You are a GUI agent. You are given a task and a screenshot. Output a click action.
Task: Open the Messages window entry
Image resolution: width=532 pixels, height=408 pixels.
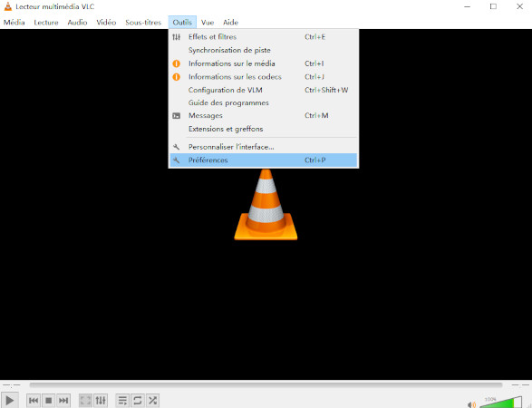(264, 116)
